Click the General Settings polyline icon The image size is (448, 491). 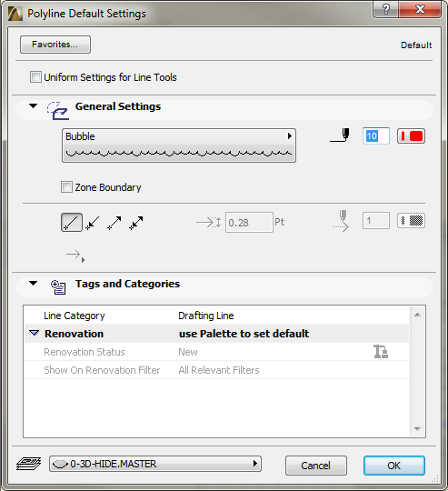[x=58, y=111]
